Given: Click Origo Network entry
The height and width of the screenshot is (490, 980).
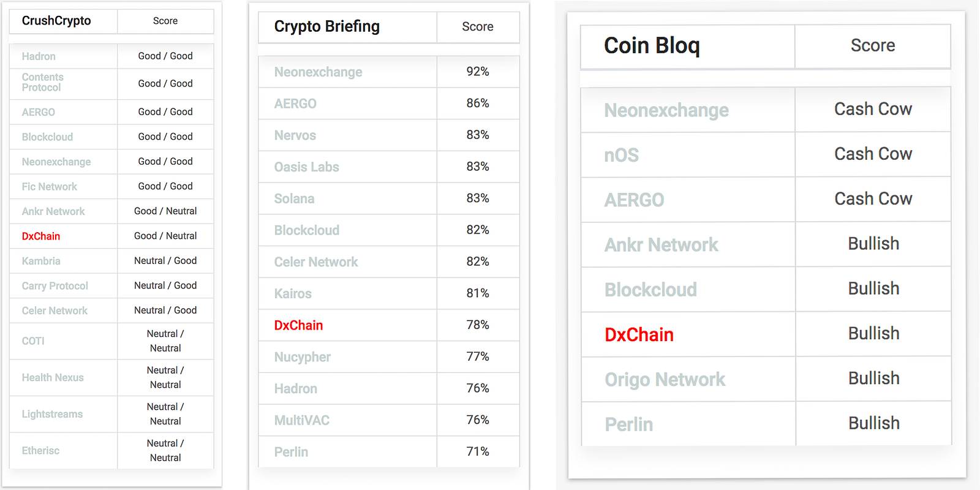Looking at the screenshot, I should 665,380.
